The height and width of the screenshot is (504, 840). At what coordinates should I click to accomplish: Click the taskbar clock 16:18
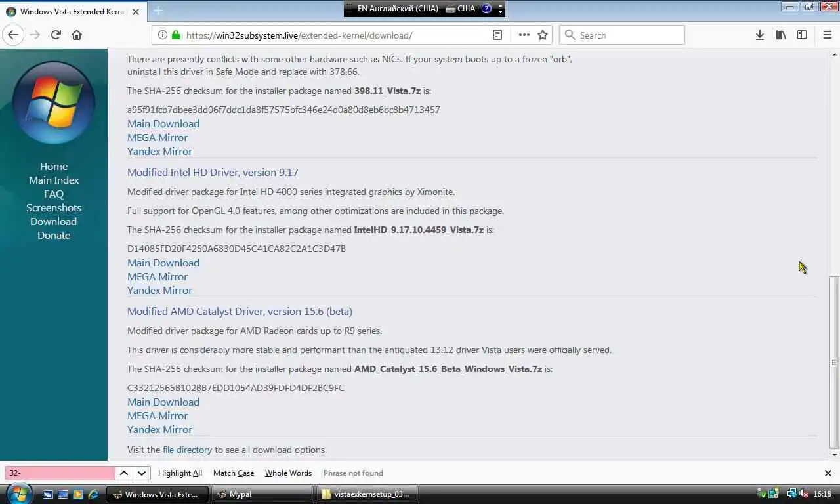click(822, 494)
